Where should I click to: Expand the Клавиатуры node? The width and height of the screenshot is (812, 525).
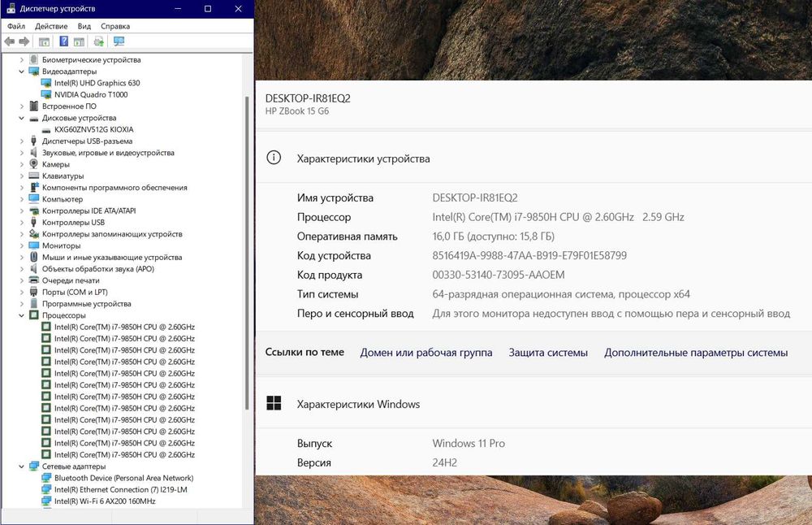21,176
